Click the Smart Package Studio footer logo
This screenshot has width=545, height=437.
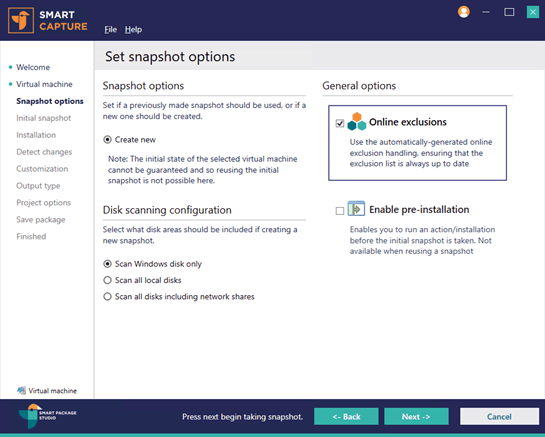[x=47, y=416]
